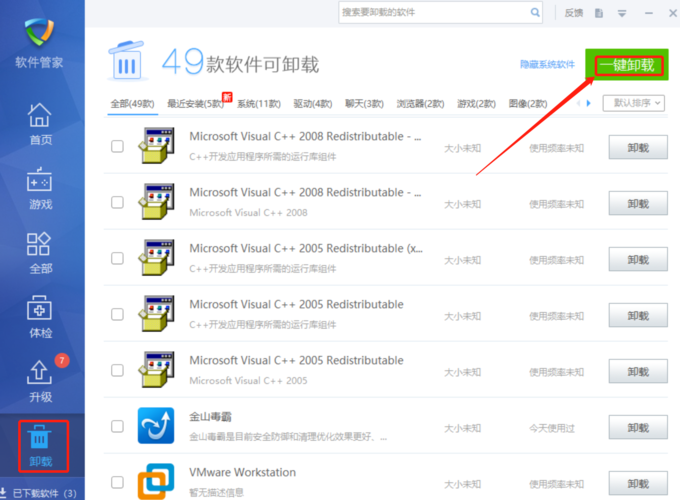
Task: Open the 默认排序 sort dropdown
Action: (634, 103)
